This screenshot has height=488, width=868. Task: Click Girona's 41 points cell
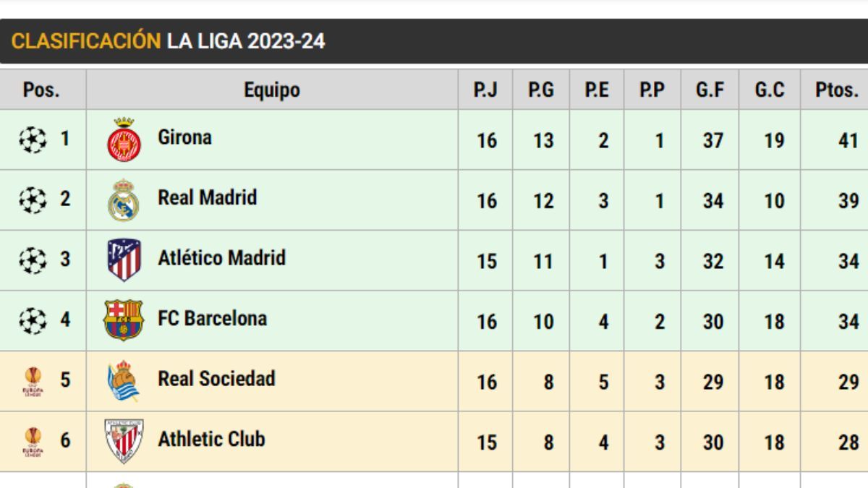coord(848,140)
